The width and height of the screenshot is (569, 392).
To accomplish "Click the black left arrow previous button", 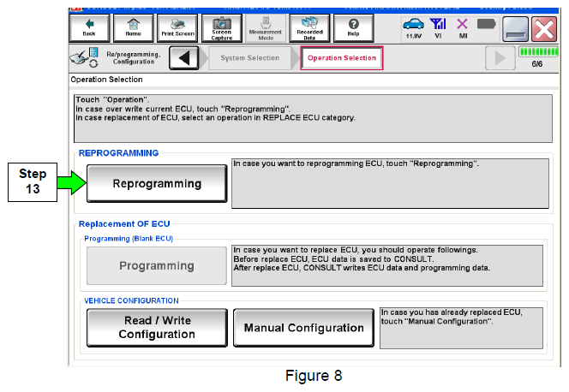I will pyautogui.click(x=184, y=58).
